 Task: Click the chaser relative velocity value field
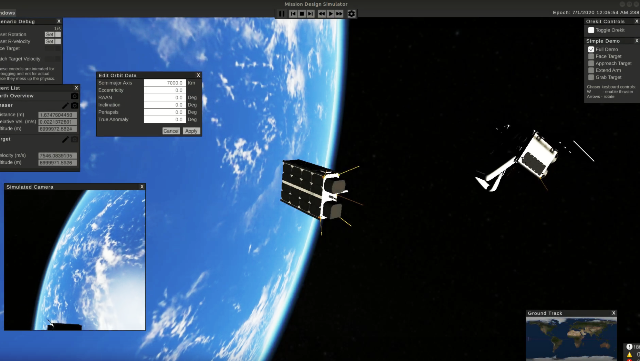[x=58, y=122]
